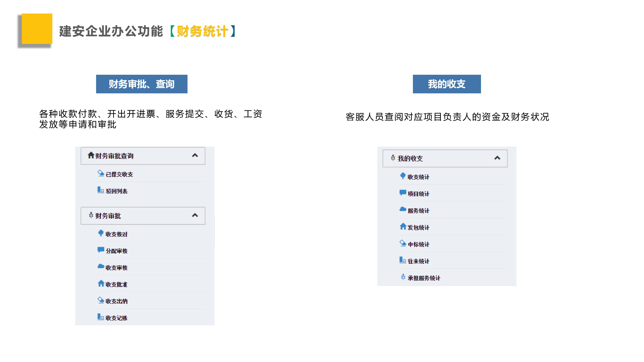Click the icon beside 往来统计
644x362 pixels.
(x=402, y=260)
